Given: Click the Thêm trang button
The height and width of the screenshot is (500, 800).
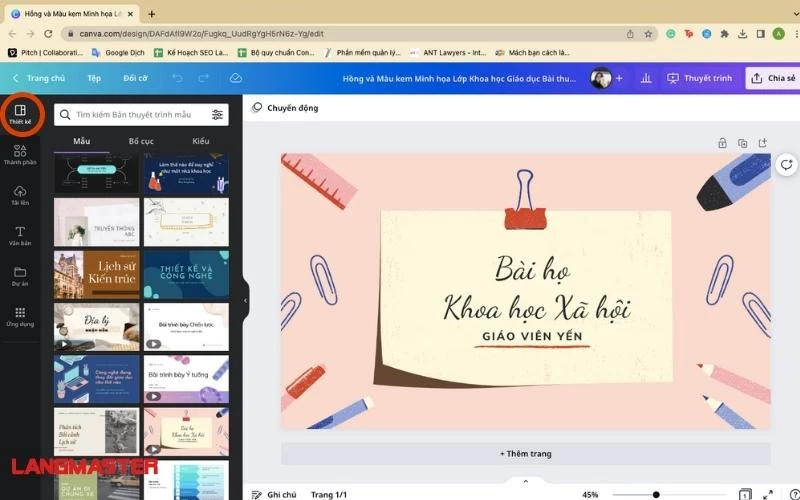Looking at the screenshot, I should pyautogui.click(x=526, y=453).
